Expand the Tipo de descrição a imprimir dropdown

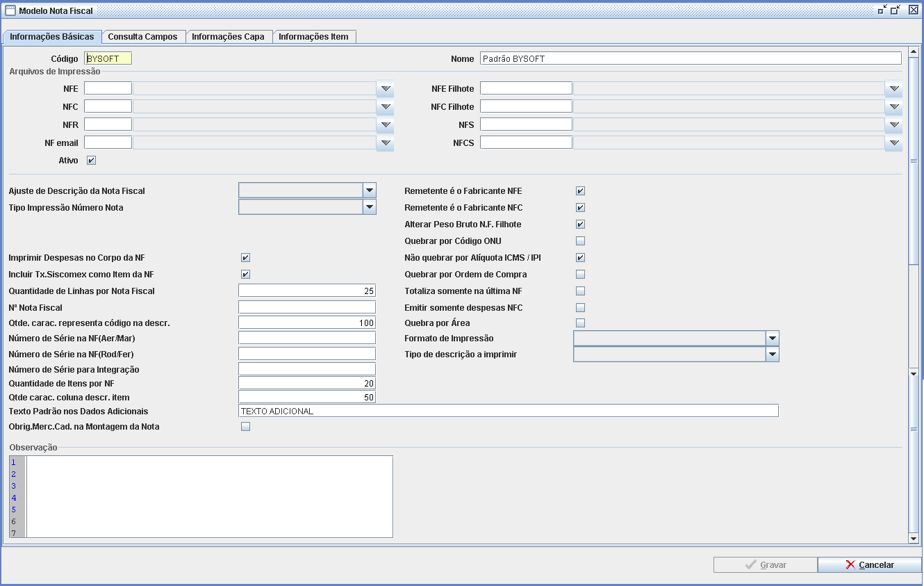click(772, 355)
